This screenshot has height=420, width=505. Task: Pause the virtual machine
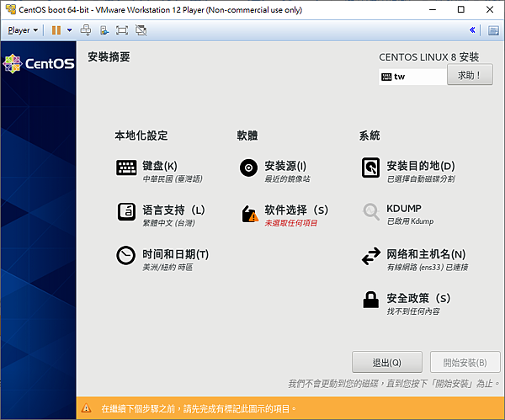point(56,30)
